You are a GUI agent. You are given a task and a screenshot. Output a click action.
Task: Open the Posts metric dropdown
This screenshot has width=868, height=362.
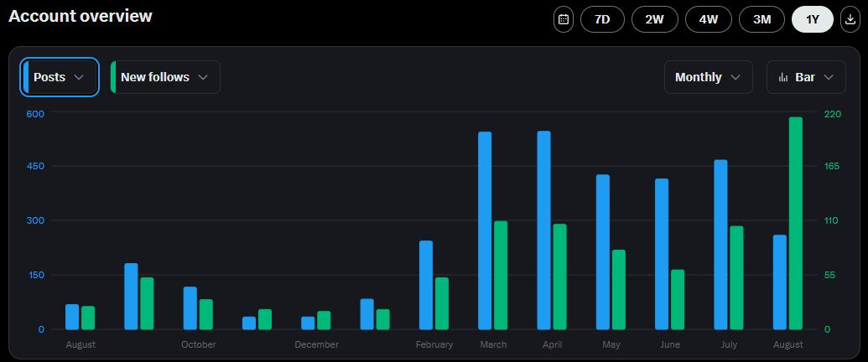60,77
